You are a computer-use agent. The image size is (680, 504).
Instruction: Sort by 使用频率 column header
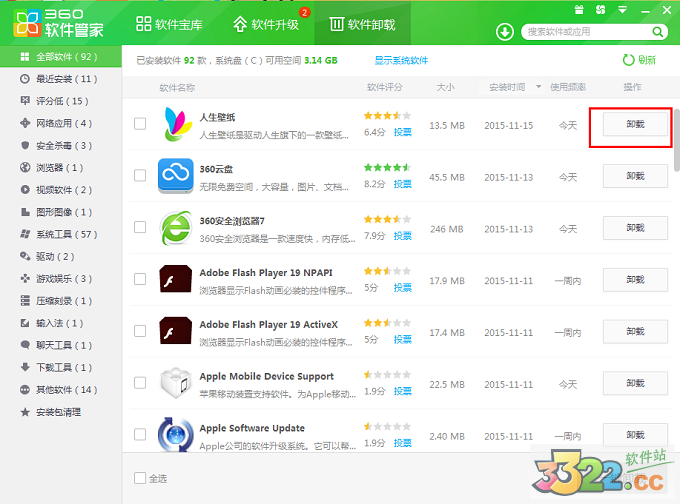568,87
